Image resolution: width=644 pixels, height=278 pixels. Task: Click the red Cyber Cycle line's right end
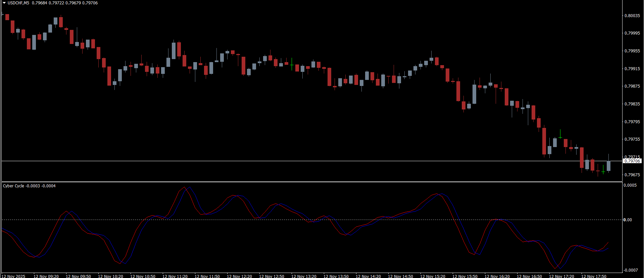[x=608, y=242]
